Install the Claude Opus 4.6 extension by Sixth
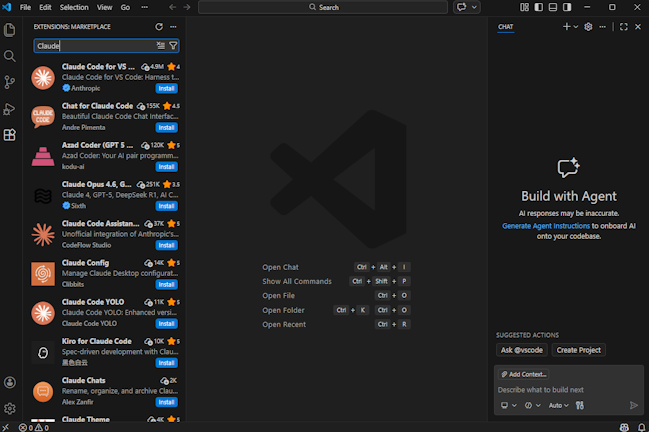This screenshot has width=649, height=432. pos(166,206)
